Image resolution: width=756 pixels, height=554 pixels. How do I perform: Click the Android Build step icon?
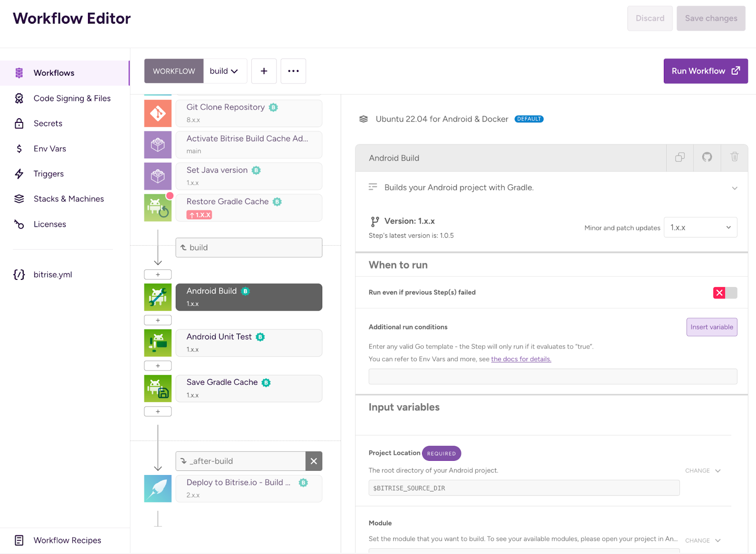[x=158, y=297]
